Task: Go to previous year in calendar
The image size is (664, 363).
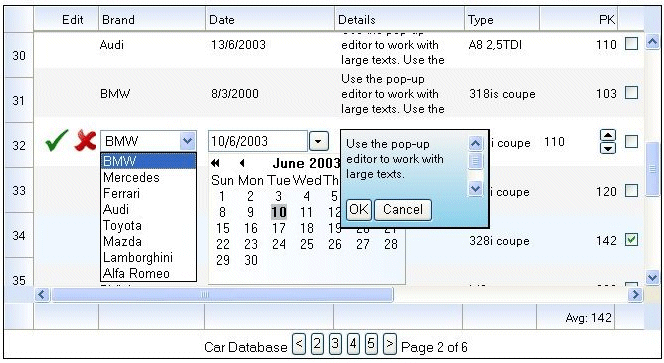Action: [215, 163]
